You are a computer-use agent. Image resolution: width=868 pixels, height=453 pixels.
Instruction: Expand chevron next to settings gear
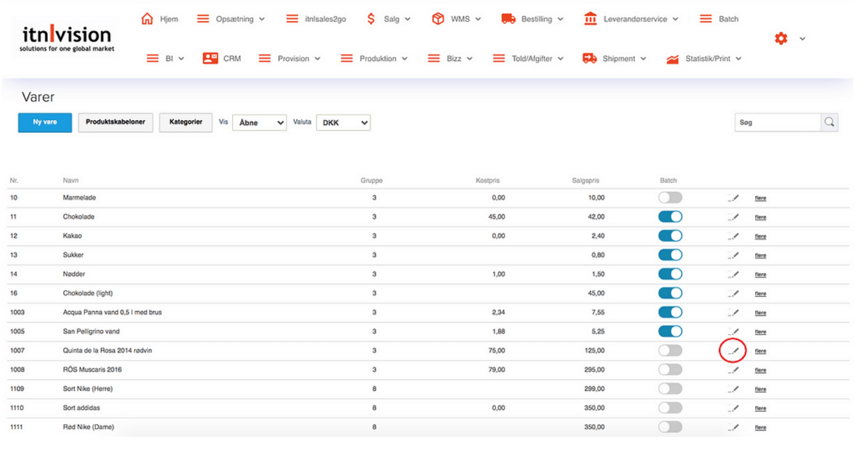(802, 39)
